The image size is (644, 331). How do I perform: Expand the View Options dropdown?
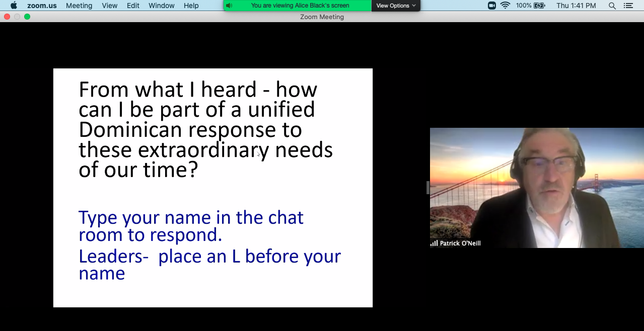pos(396,6)
